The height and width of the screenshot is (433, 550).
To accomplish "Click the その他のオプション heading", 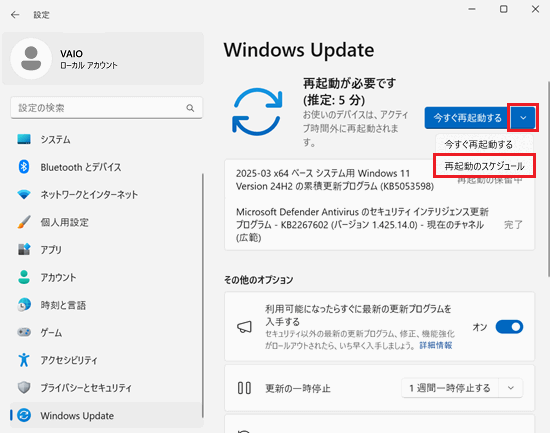I will tap(259, 280).
